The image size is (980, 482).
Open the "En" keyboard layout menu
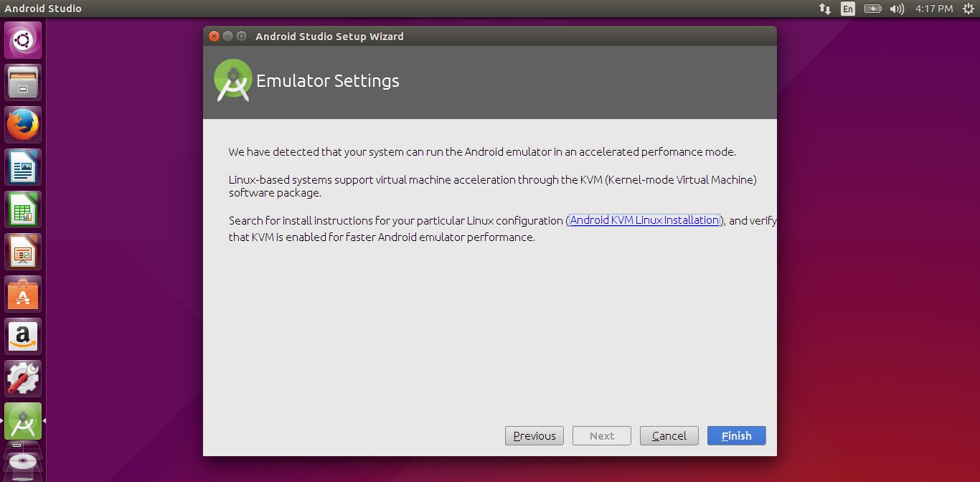click(847, 9)
